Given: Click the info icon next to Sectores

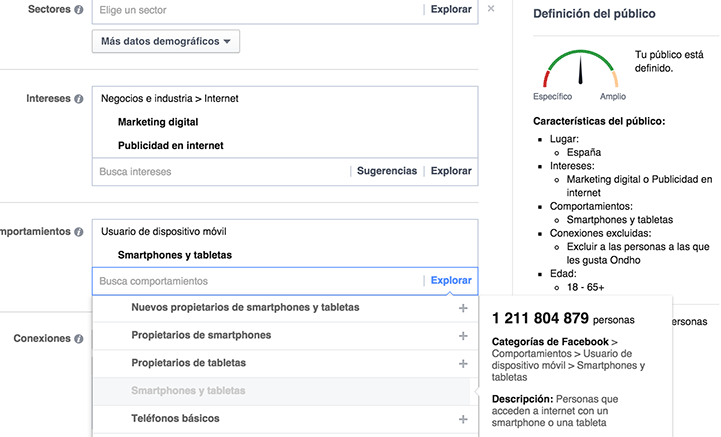Looking at the screenshot, I should pos(79,10).
